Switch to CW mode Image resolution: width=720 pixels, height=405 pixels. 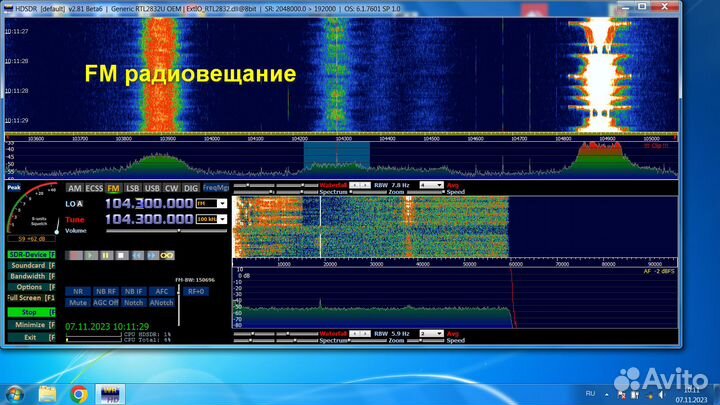tap(171, 188)
